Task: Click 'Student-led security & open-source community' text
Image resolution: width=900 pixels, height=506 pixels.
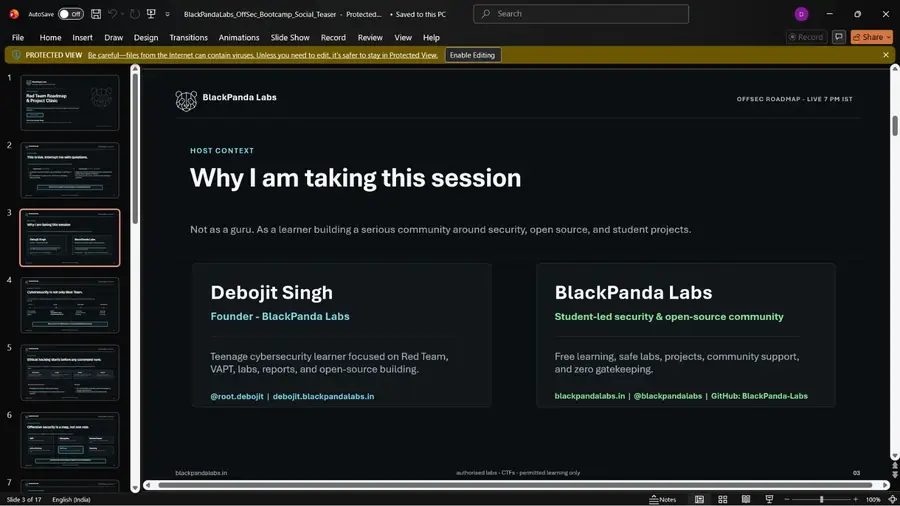Action: coord(669,317)
